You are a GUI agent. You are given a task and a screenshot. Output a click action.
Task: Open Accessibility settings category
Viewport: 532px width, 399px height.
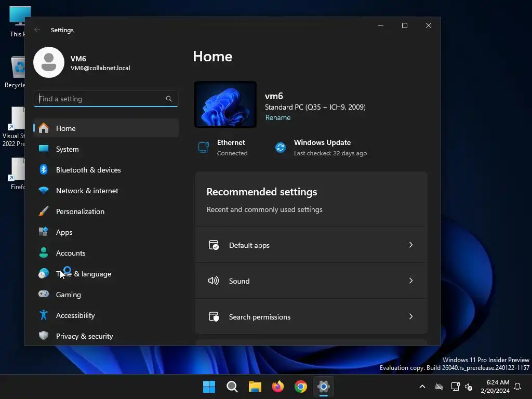(x=106, y=315)
